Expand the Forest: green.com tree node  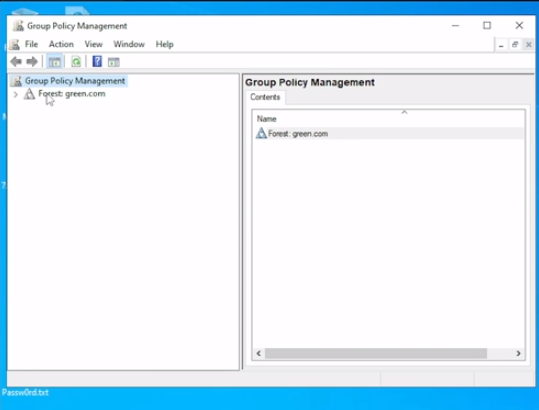point(15,94)
